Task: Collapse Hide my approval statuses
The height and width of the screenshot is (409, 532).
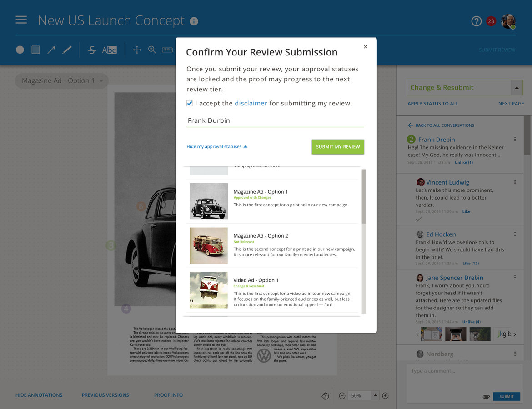Action: click(217, 146)
